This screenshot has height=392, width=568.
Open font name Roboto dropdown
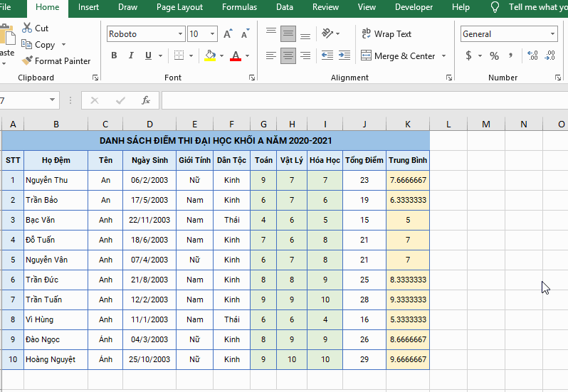click(x=180, y=33)
